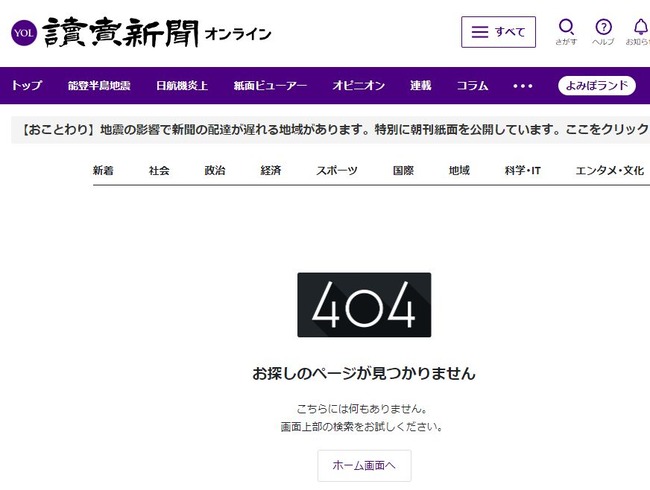The image size is (650, 490).
Task: Click the ホーム画面へ button
Action: 364,465
